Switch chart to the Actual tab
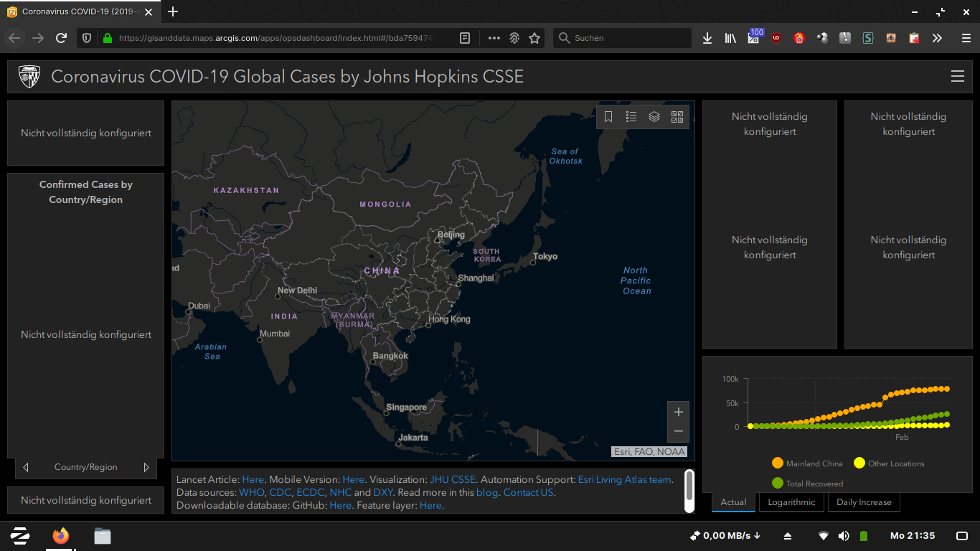The image size is (980, 551). 733,502
